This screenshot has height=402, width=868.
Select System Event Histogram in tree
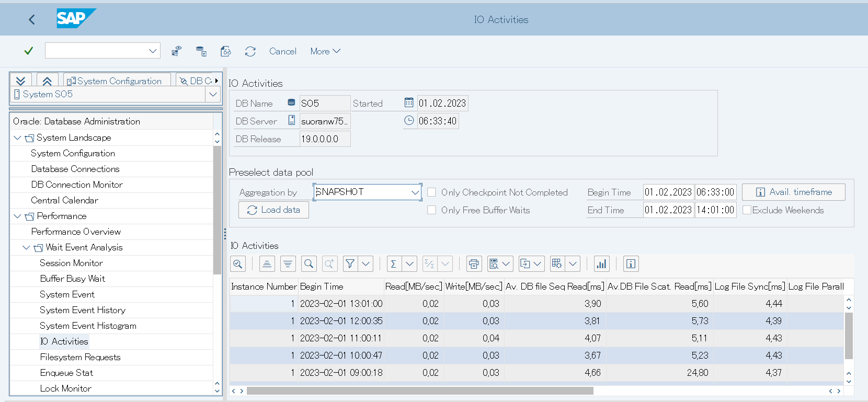(x=88, y=326)
